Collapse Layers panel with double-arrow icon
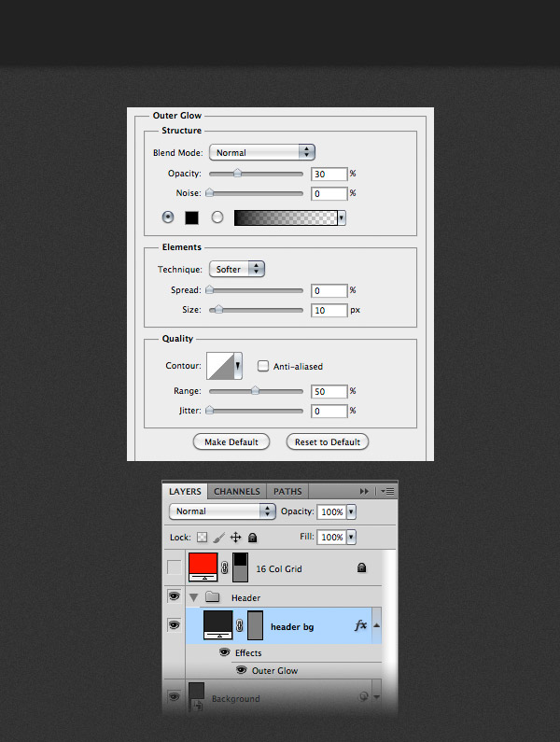 (364, 491)
